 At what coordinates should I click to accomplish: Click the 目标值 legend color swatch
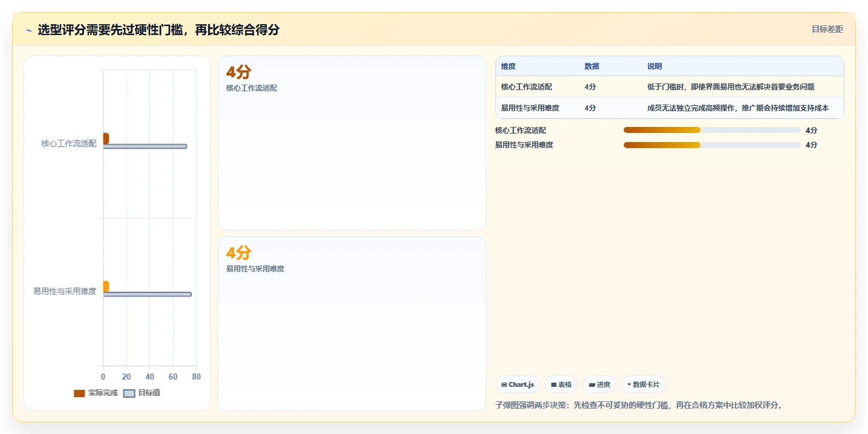tap(129, 393)
